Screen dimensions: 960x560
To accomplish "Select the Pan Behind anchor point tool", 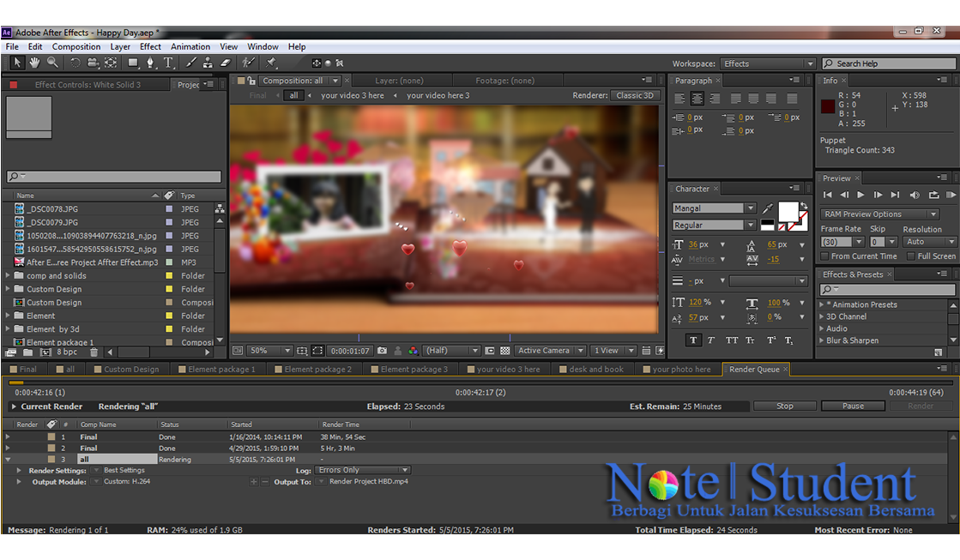I will 111,63.
